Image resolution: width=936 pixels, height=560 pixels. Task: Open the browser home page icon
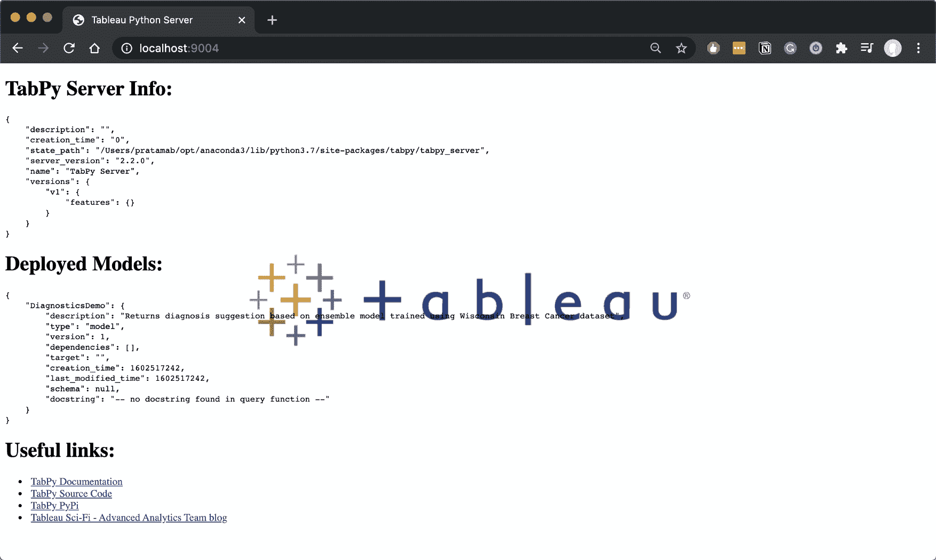94,48
